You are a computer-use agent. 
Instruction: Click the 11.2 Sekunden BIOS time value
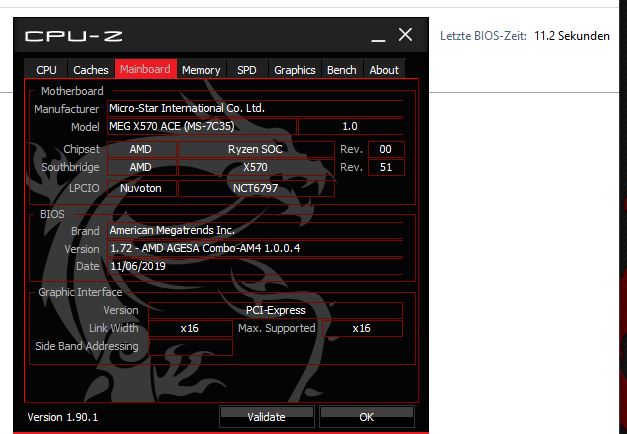[572, 36]
